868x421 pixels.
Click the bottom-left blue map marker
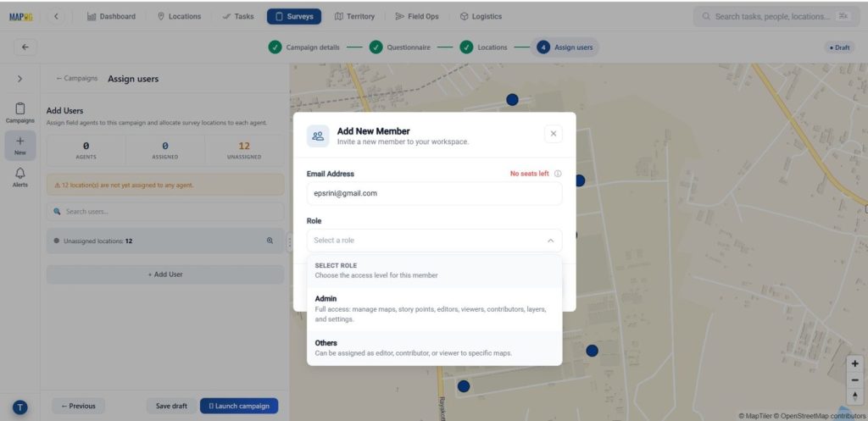464,386
